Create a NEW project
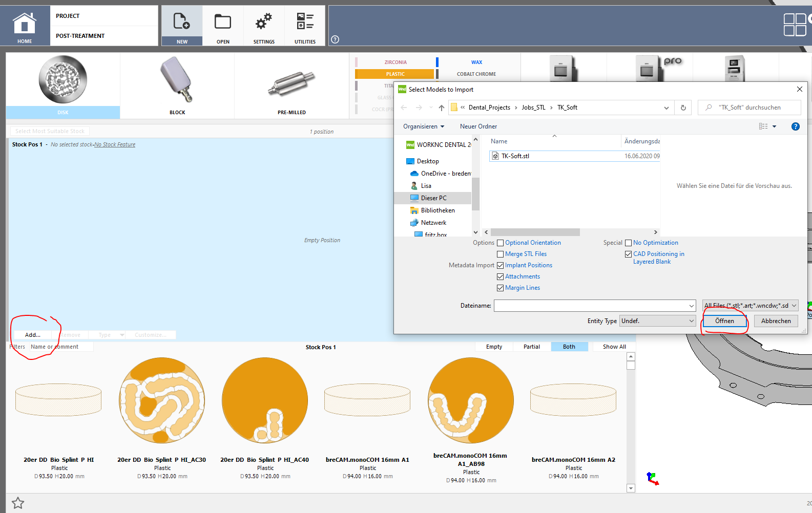This screenshot has width=812, height=513. (x=182, y=26)
